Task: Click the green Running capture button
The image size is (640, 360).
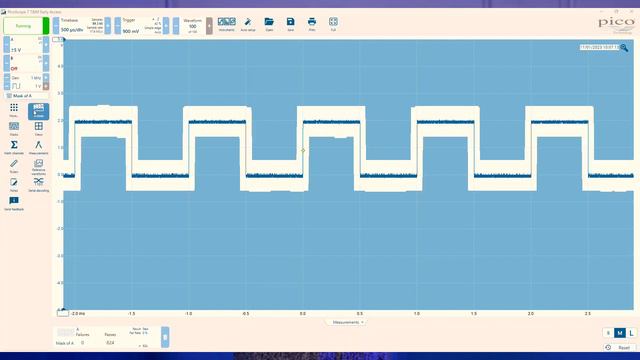Action: coord(26,26)
